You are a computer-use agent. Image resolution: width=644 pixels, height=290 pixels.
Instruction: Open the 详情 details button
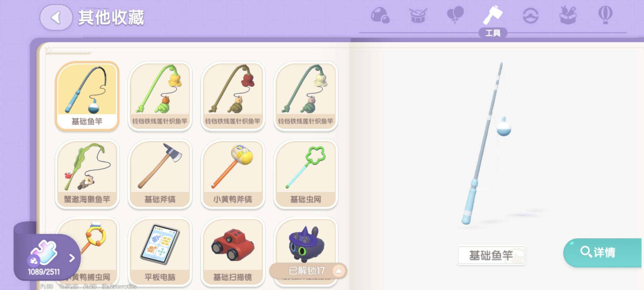coord(602,252)
